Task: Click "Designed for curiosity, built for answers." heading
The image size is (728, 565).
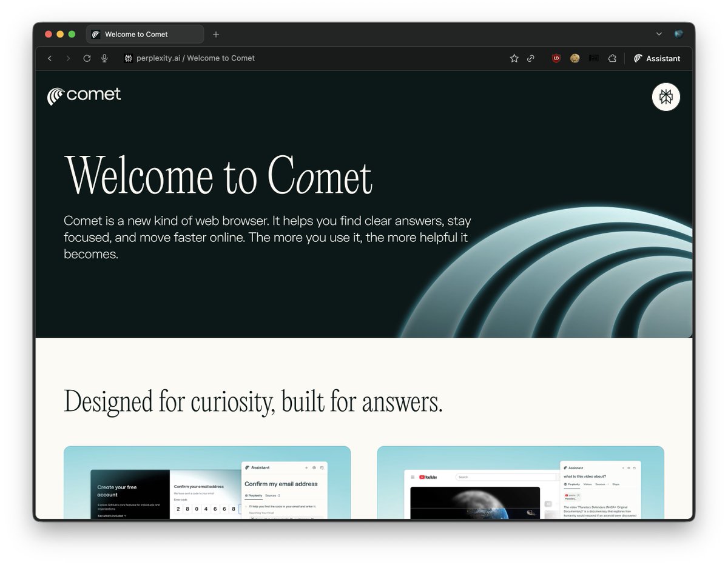Action: point(253,401)
